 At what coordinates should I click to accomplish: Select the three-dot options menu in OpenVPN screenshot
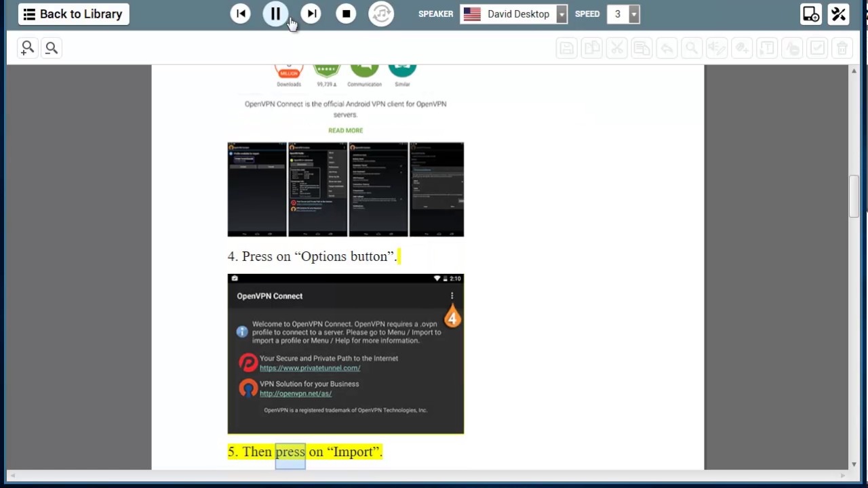pos(452,296)
